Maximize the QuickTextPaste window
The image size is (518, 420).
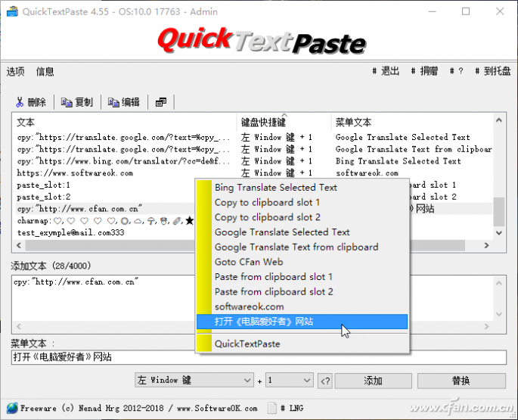[x=466, y=11]
